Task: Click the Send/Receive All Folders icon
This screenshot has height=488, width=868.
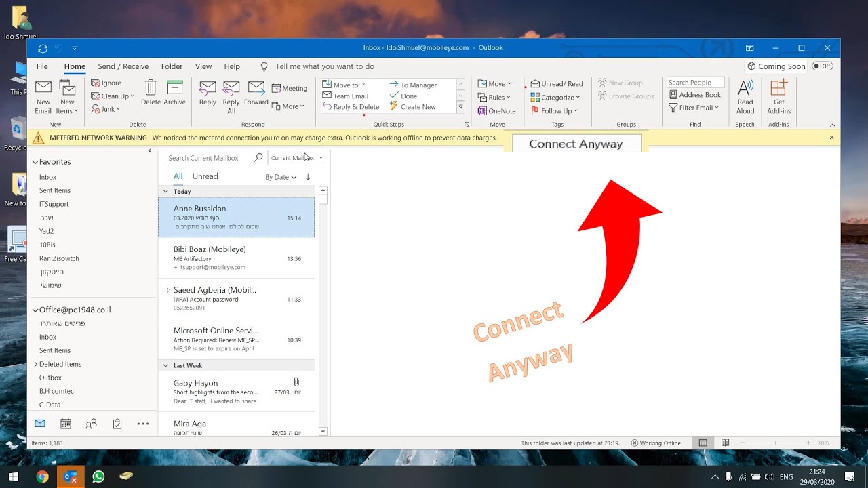Action: pyautogui.click(x=43, y=48)
